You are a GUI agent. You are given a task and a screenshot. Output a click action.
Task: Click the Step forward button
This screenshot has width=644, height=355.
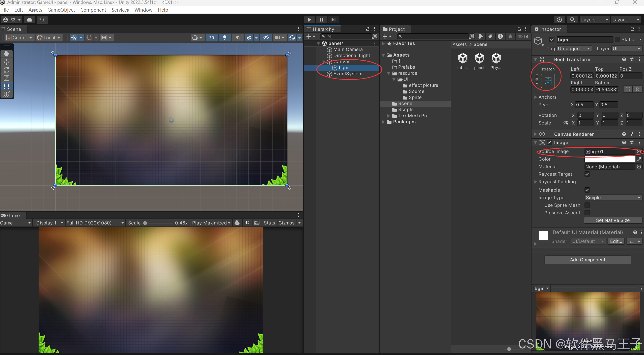tap(333, 20)
